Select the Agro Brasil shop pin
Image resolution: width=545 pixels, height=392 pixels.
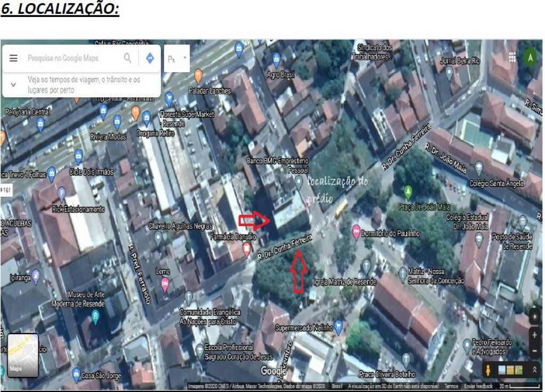tap(276, 60)
